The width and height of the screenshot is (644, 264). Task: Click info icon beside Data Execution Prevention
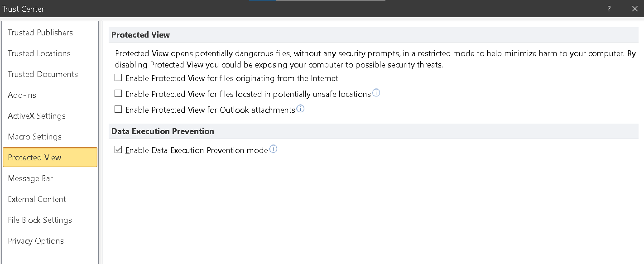point(273,149)
